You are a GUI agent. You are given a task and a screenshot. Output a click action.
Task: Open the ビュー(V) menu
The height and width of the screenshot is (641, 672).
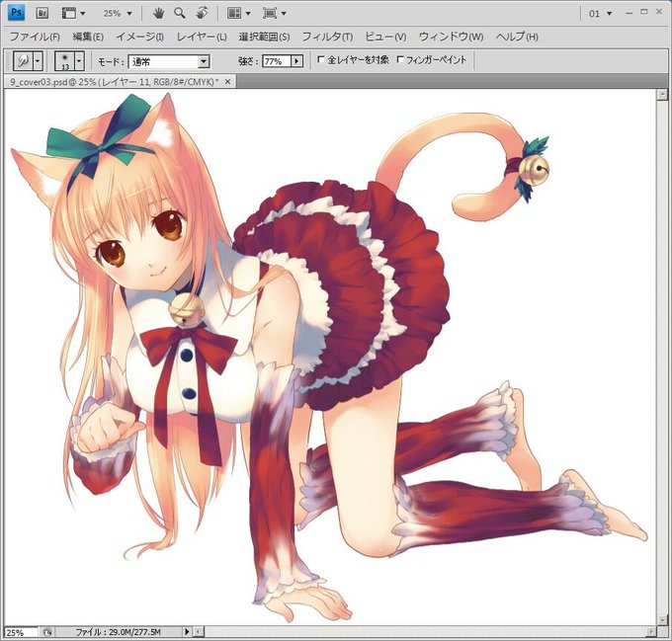[385, 37]
